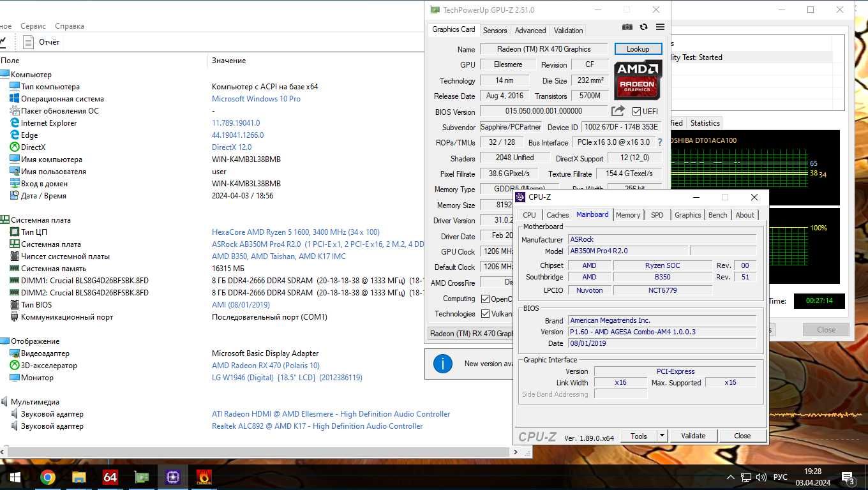Switch to CPU-Z in the taskbar
Viewport: 868px width, 490px height.
tap(172, 477)
